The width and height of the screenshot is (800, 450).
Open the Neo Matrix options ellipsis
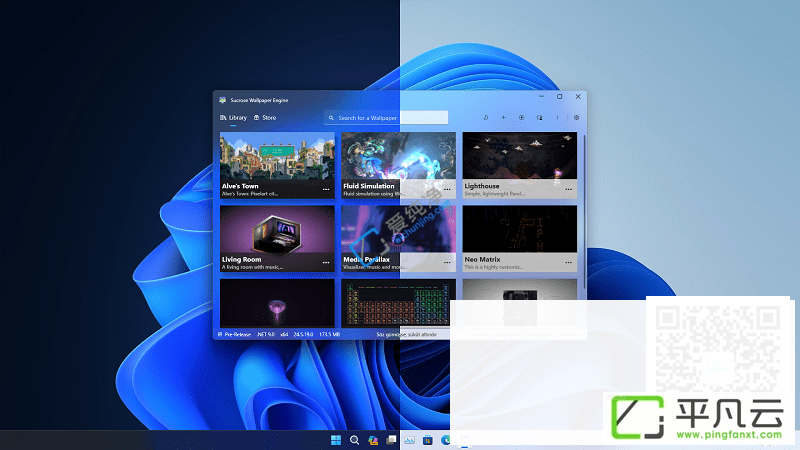[x=568, y=263]
